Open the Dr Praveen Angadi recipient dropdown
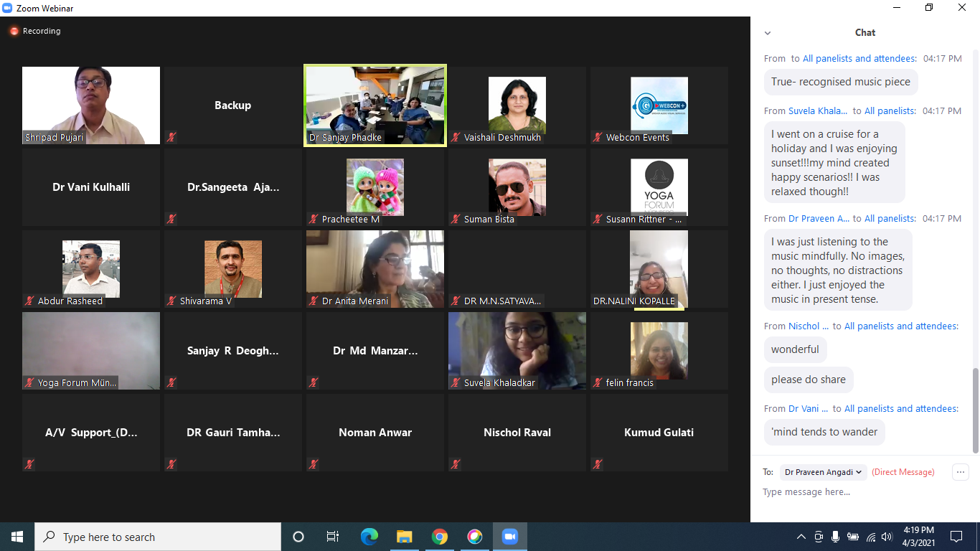980x551 pixels. (x=823, y=472)
